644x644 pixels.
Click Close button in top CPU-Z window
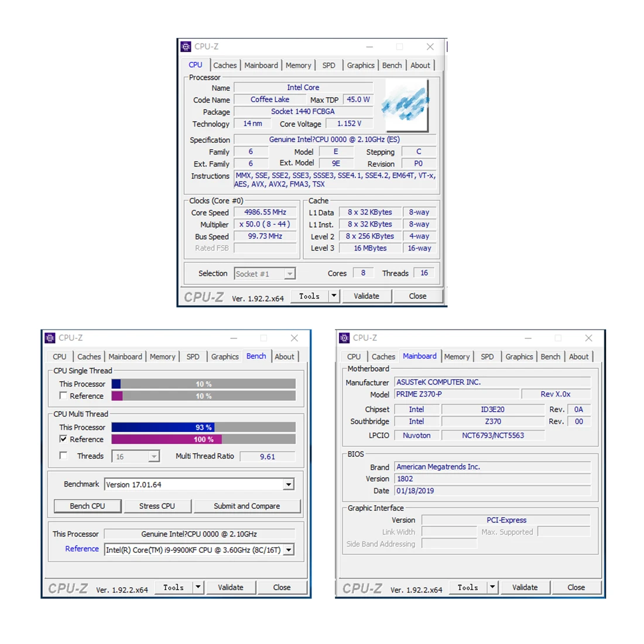tap(417, 296)
